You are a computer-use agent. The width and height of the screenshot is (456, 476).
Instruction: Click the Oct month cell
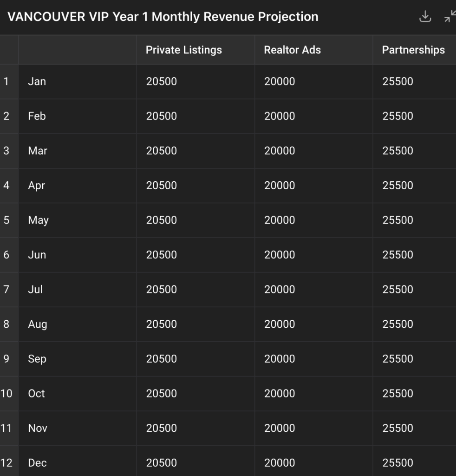[78, 393]
